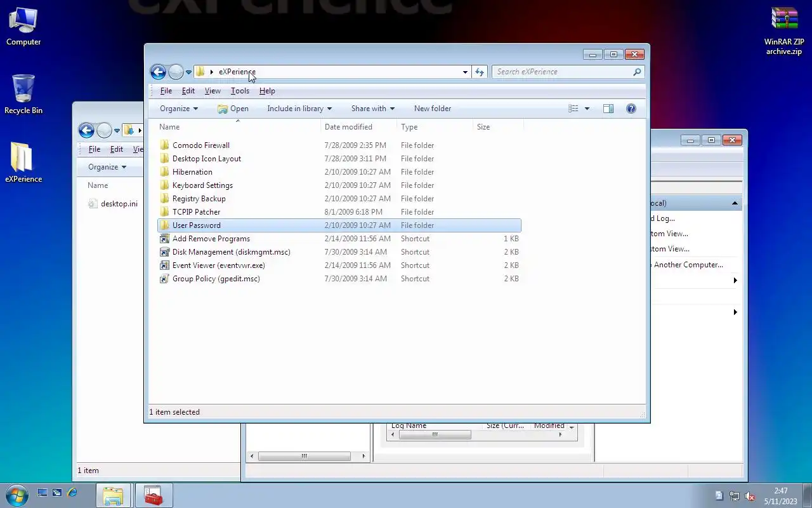Select the Registry Backup folder icon
Viewport: 812px width, 508px height.
165,199
